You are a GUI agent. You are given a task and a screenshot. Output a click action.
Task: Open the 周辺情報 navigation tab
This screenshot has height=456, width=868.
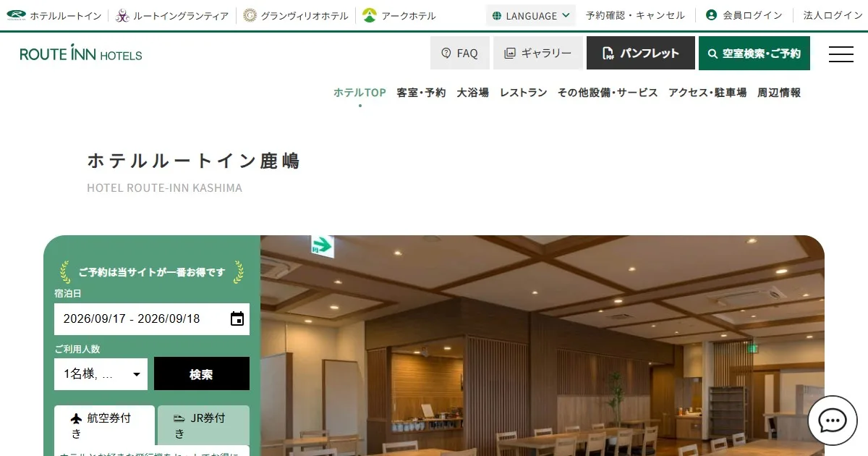point(779,93)
